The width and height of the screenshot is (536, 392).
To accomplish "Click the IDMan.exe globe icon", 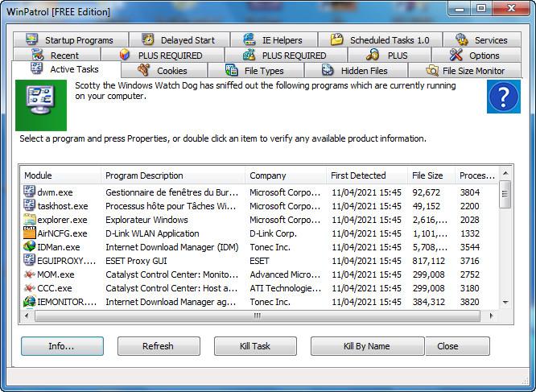I will [x=30, y=246].
